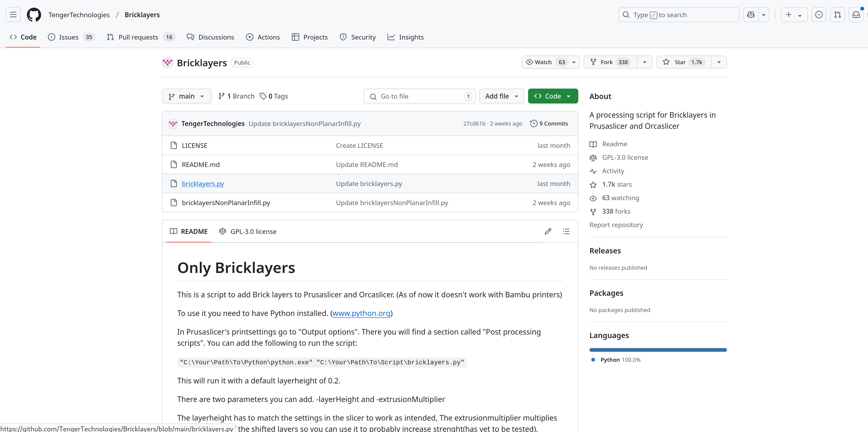This screenshot has height=432, width=868.
Task: Focus the Type / to search field
Action: pyautogui.click(x=679, y=14)
